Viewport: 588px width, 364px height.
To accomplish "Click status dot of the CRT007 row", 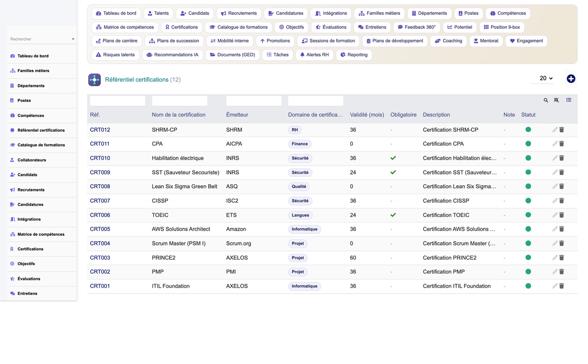I will pyautogui.click(x=528, y=201).
